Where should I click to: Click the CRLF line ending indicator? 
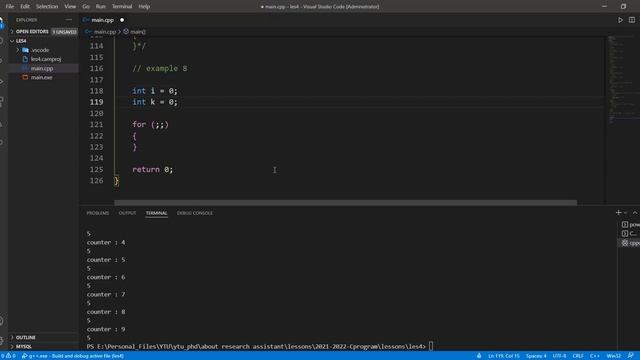pos(578,356)
